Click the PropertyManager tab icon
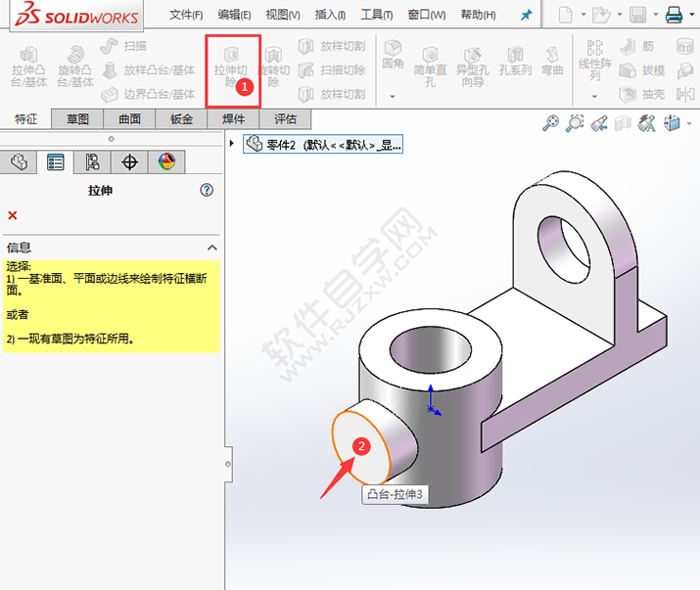The height and width of the screenshot is (590, 700). [56, 161]
